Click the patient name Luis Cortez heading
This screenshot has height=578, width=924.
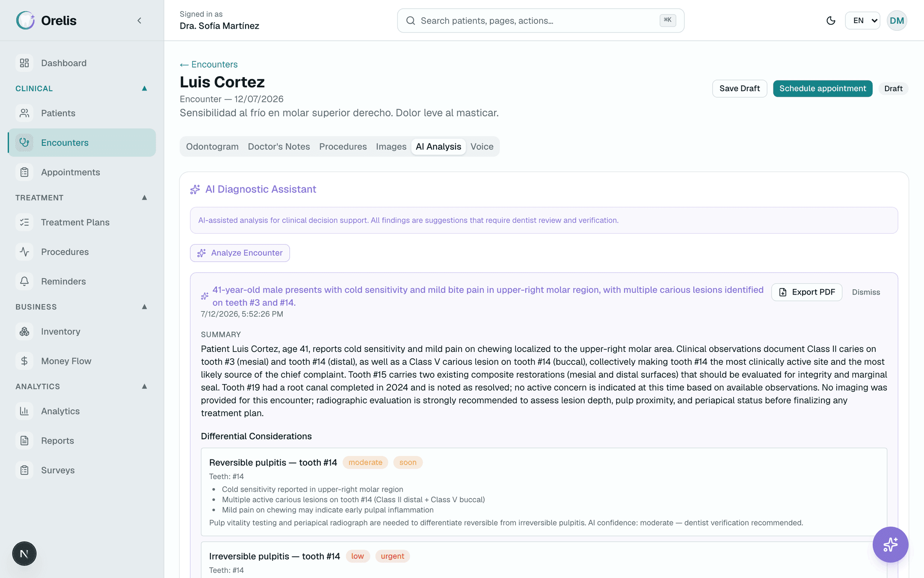(222, 82)
